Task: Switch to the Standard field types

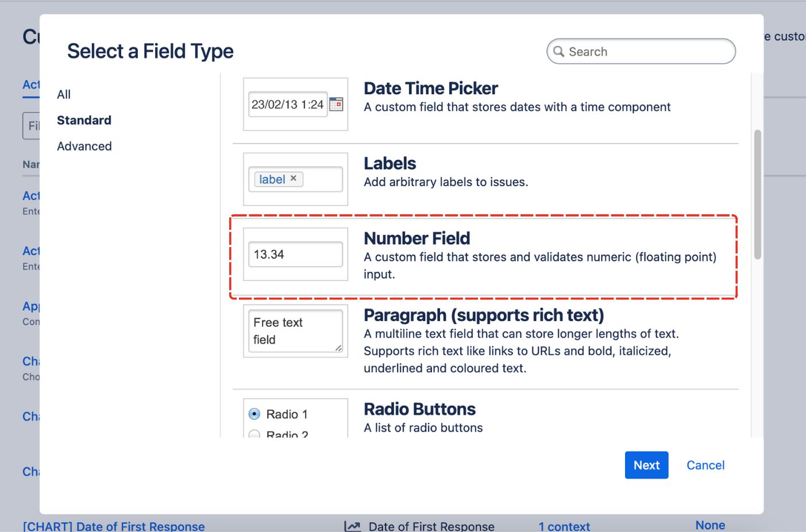Action: pos(84,120)
